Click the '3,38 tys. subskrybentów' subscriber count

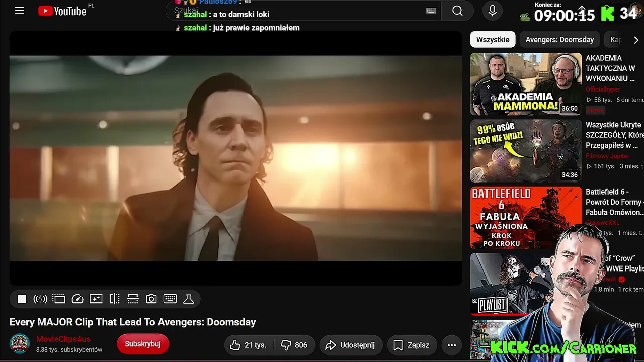[x=69, y=349]
